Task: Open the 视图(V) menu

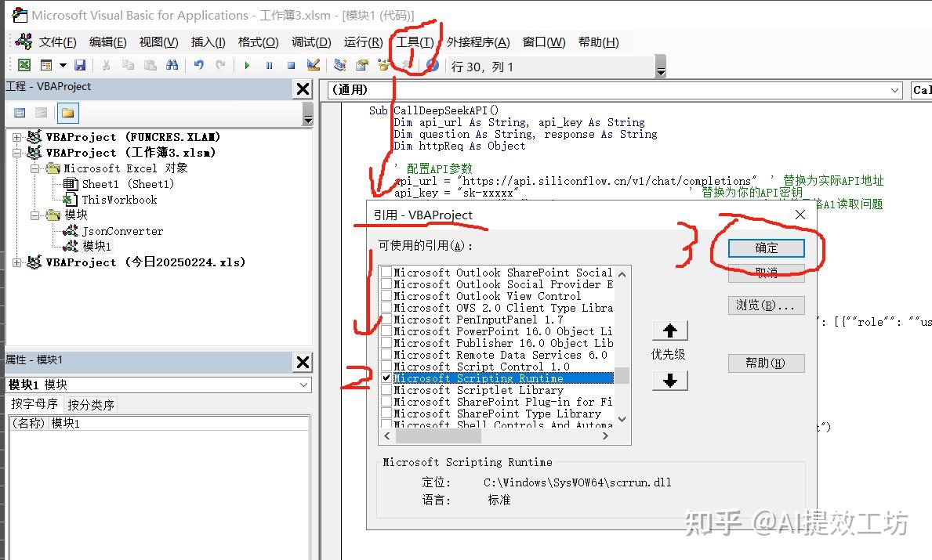Action: click(158, 42)
